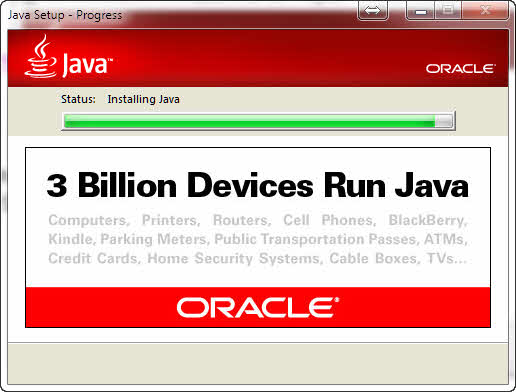Screen dimensions: 516x392
Task: Click the Oracle logo in header banner
Action: pos(461,69)
